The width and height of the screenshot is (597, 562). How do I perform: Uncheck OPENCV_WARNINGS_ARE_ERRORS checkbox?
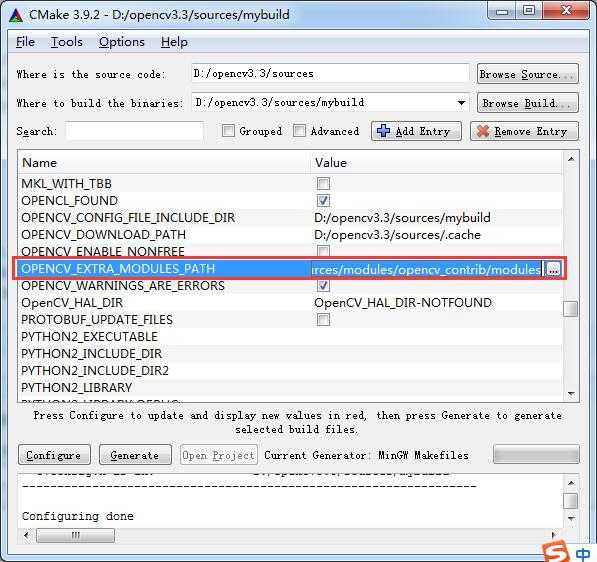[x=323, y=286]
